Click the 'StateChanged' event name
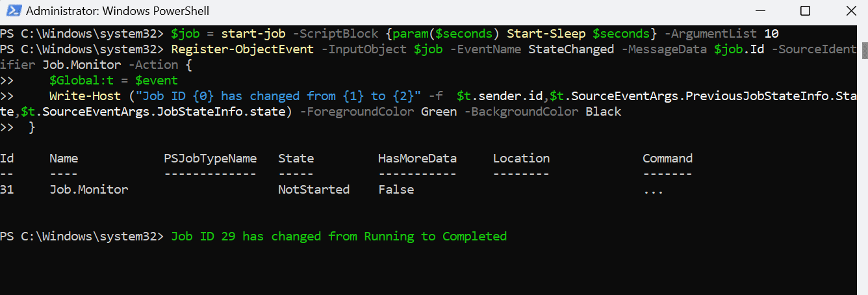 point(570,49)
